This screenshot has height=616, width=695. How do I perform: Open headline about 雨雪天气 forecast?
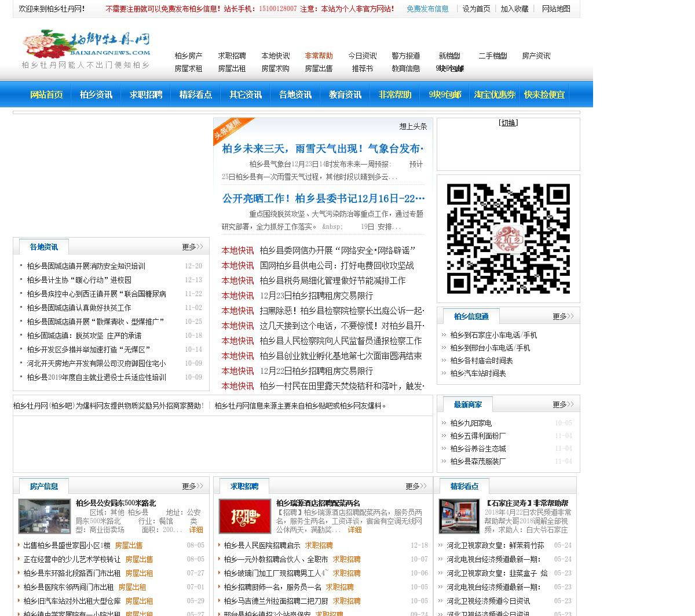[323, 149]
